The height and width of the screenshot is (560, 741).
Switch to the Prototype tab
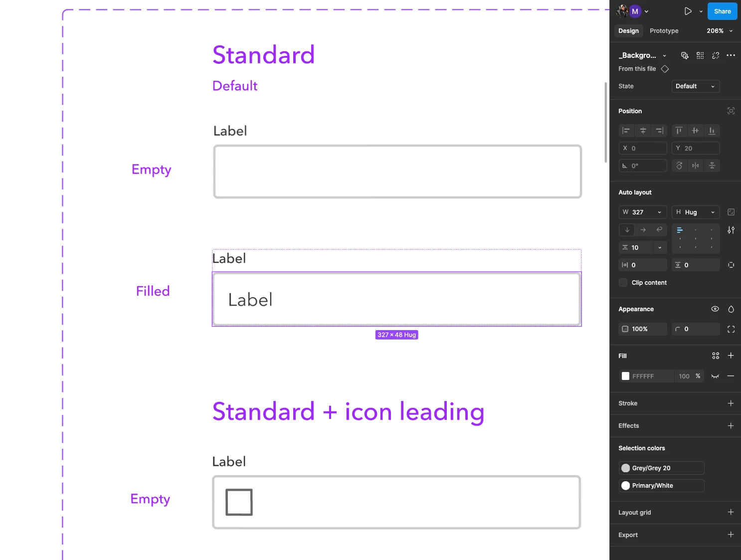click(x=664, y=31)
